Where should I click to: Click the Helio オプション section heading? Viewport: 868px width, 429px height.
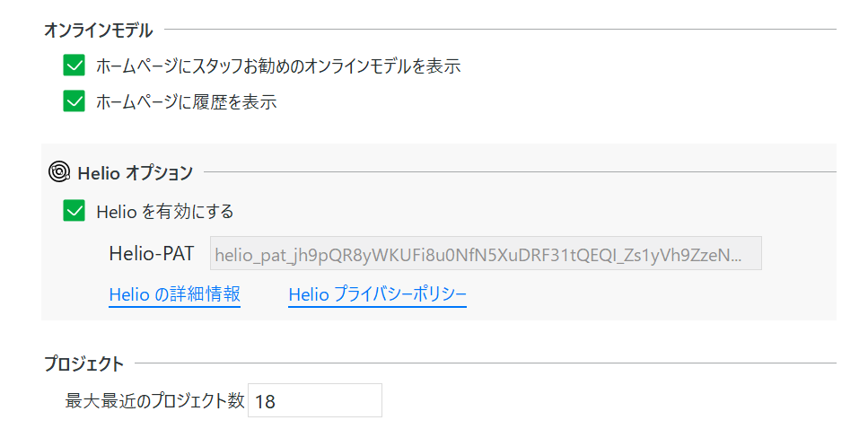135,172
